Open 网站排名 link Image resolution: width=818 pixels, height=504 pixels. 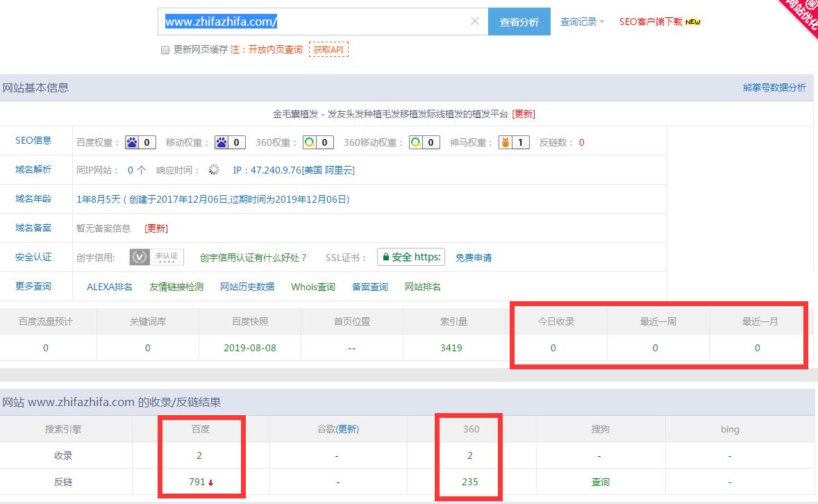pyautogui.click(x=423, y=287)
